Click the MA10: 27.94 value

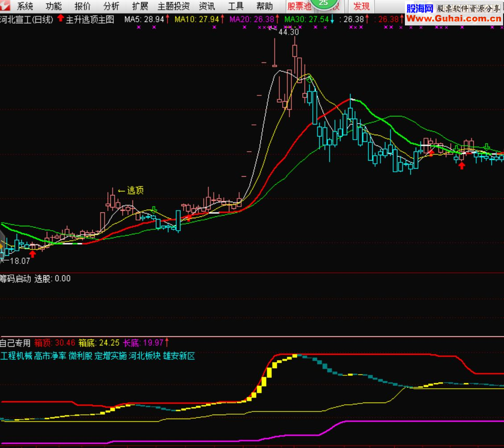(x=197, y=20)
